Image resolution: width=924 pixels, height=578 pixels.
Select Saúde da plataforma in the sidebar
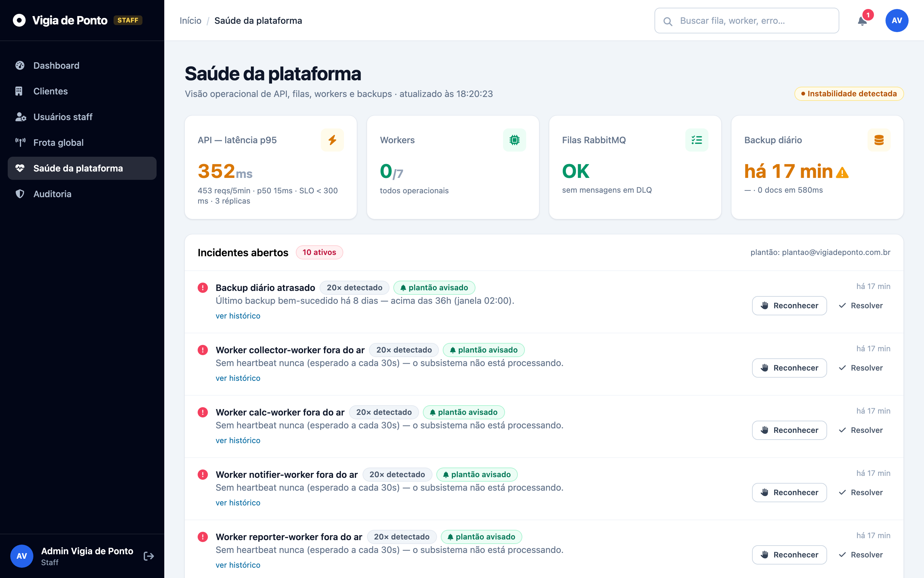point(82,168)
